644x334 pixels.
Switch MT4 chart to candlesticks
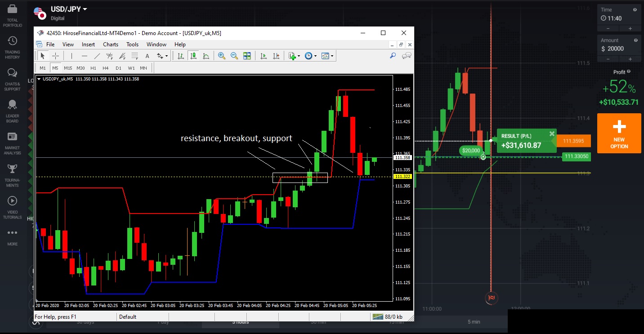(x=193, y=56)
